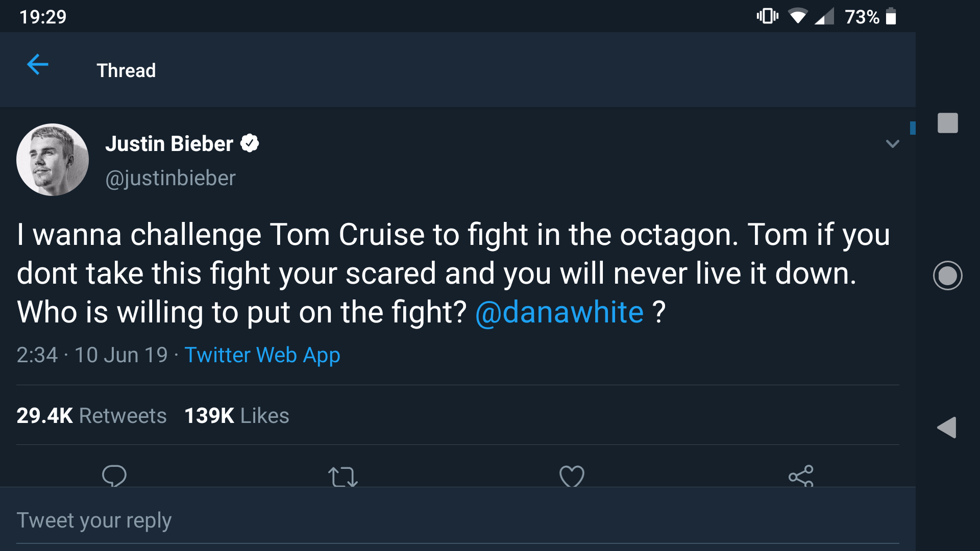Open the @danawhite mention link
Screen dimensions: 980x551
pyautogui.click(x=559, y=312)
